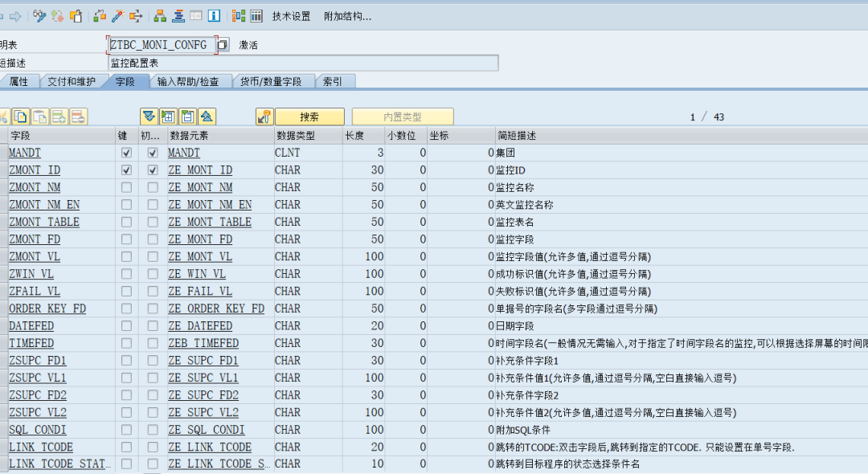Click the expand include plus icon
The height and width of the screenshot is (474, 868).
pyautogui.click(x=168, y=116)
